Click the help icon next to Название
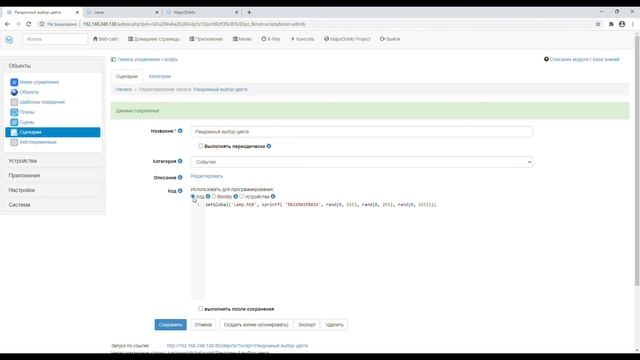Screen dimensions: 640x360 (180, 131)
